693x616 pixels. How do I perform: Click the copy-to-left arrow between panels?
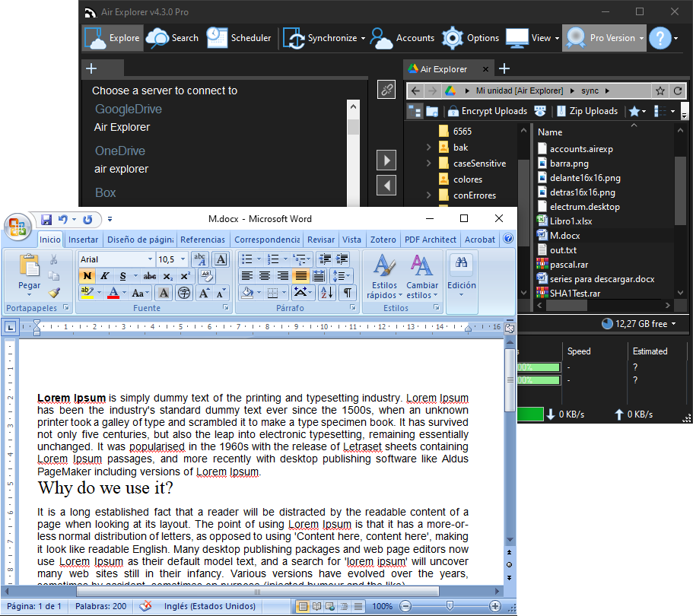(386, 185)
